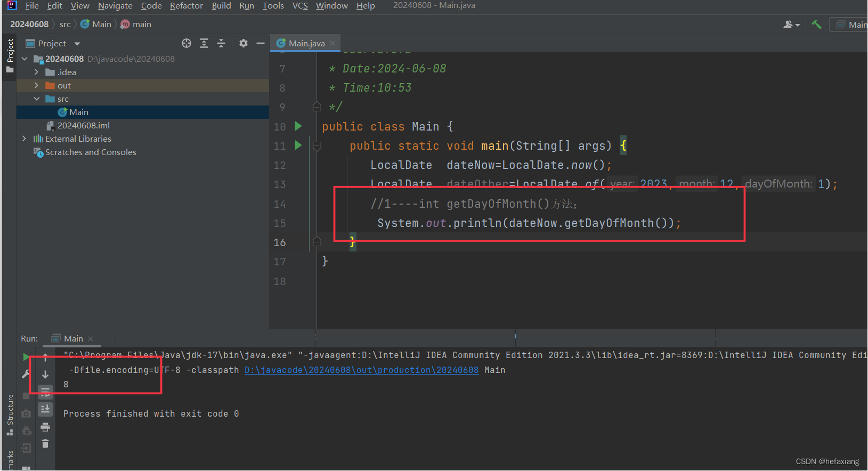Open the user account icon dropdown

[791, 25]
